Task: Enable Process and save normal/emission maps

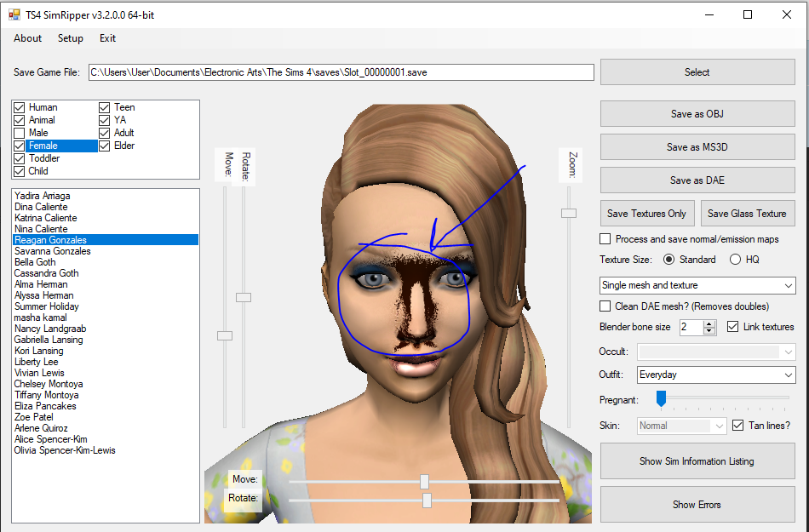Action: click(607, 239)
